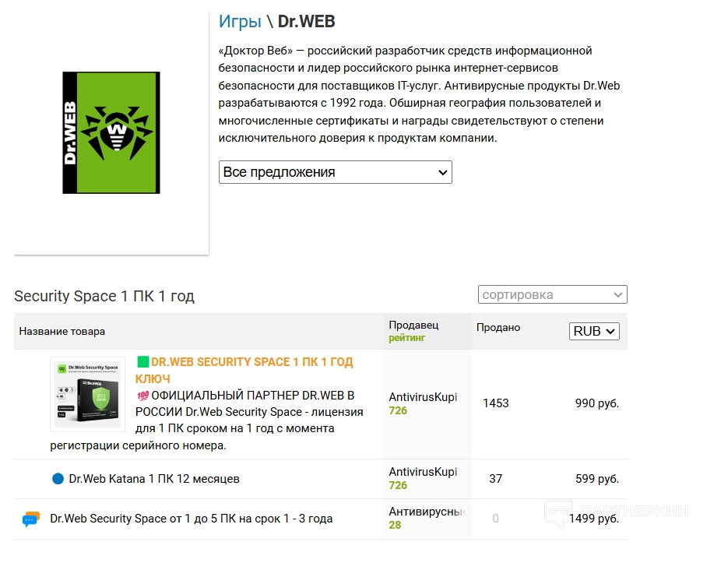View seller AntivirusKupi in the first row
Screen dimensions: 728x570
click(423, 397)
